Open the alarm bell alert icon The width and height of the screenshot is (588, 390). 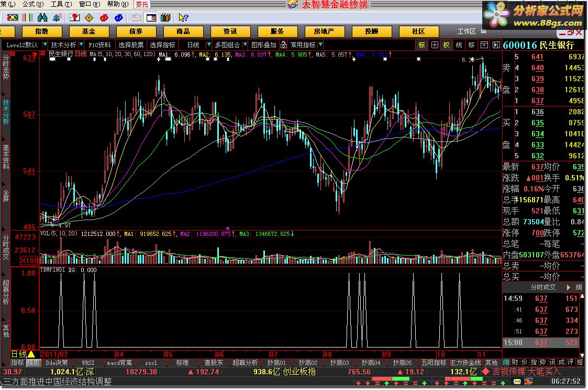click(58, 17)
